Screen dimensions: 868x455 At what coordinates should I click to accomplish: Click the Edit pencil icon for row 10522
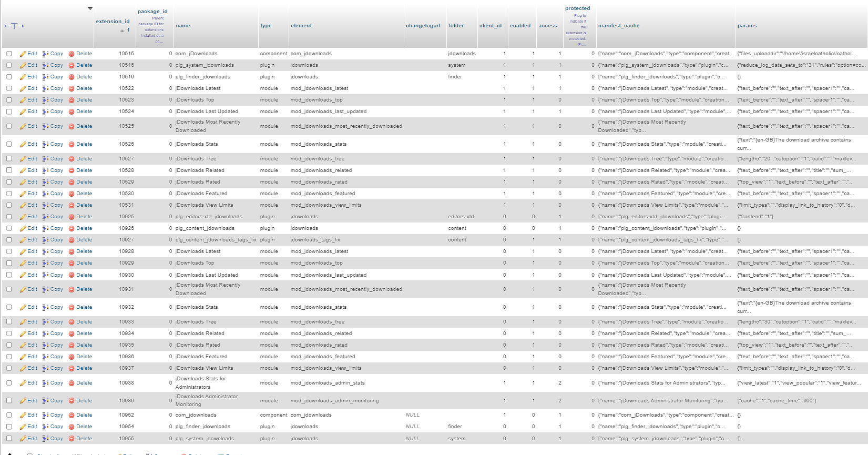[x=23, y=88]
